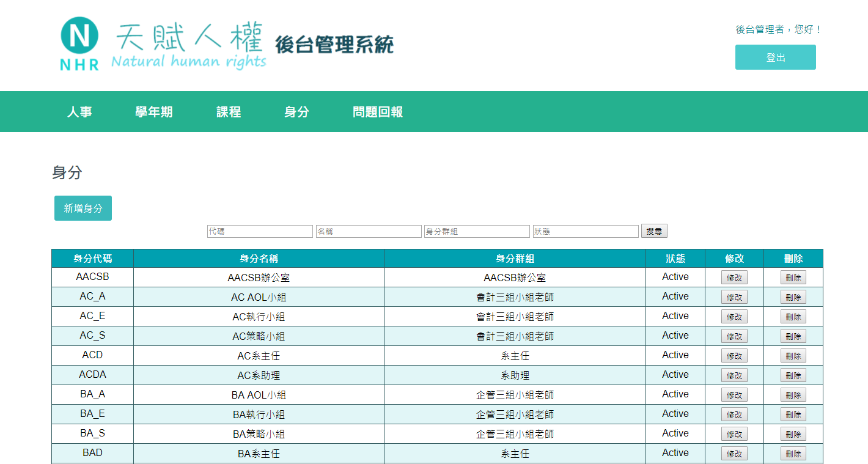Click 修改 for the BA_A row

point(734,395)
